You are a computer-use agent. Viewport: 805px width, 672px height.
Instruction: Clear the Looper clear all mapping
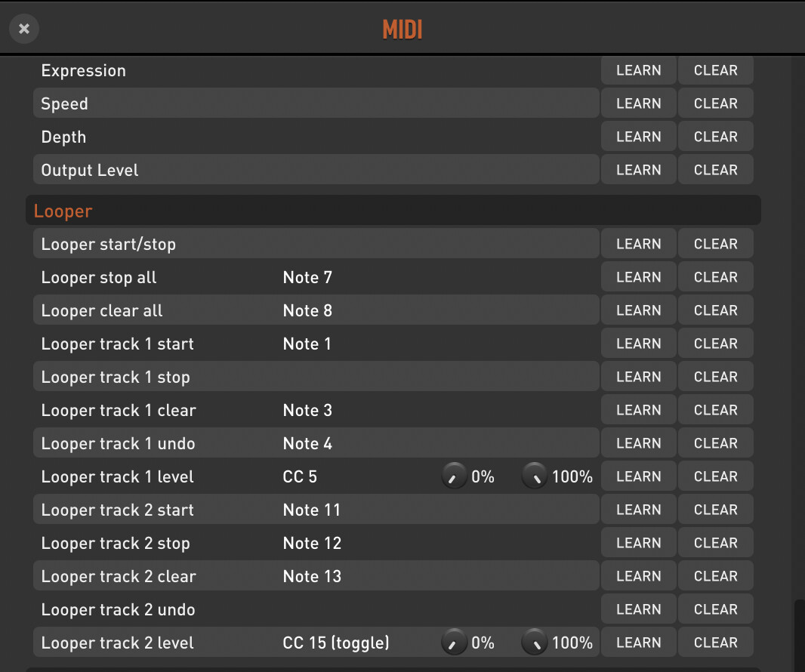[716, 310]
